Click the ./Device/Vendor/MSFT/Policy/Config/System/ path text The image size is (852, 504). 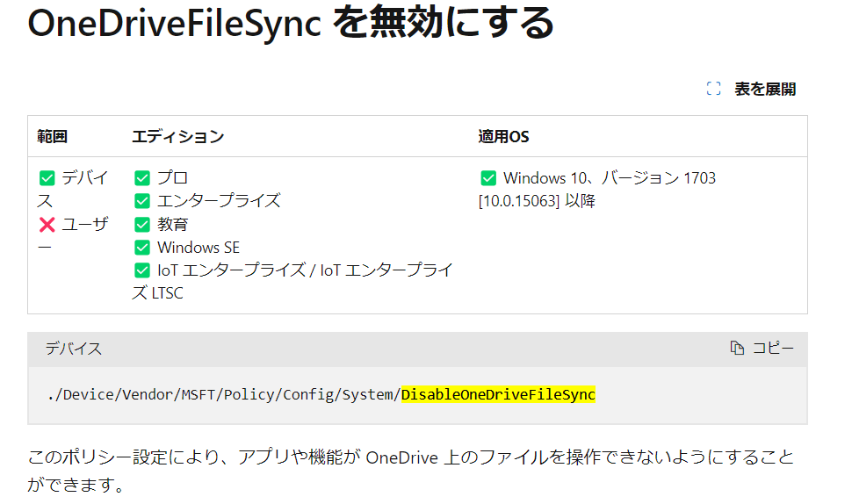click(x=224, y=394)
